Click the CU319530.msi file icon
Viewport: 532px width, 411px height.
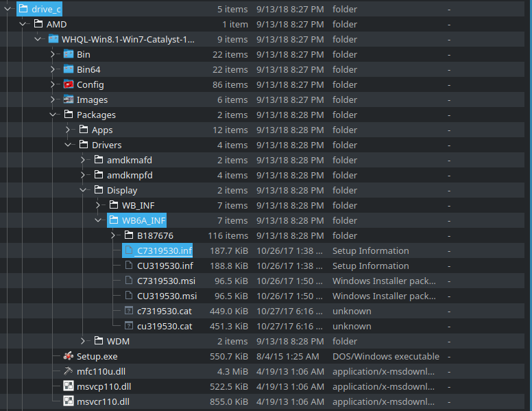point(129,296)
